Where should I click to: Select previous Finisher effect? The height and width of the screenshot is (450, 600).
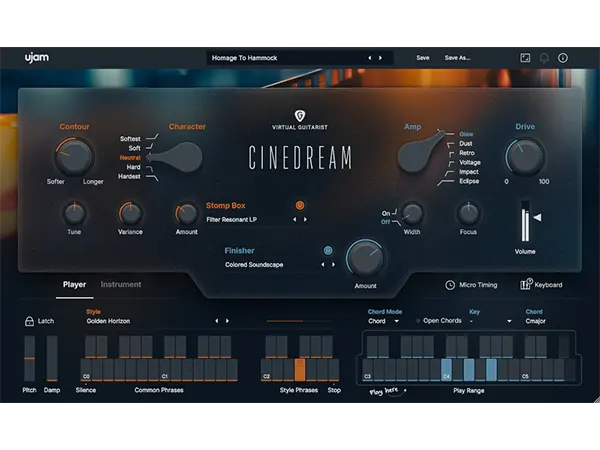click(323, 264)
